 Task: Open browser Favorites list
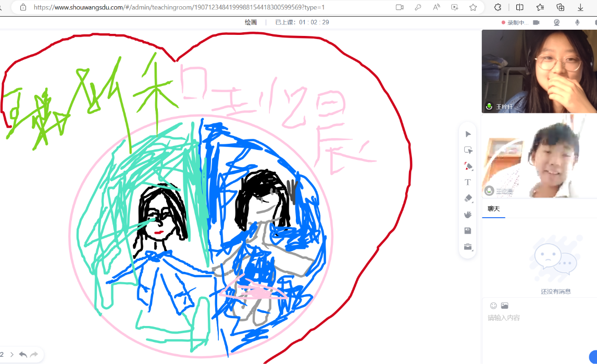[x=540, y=7]
